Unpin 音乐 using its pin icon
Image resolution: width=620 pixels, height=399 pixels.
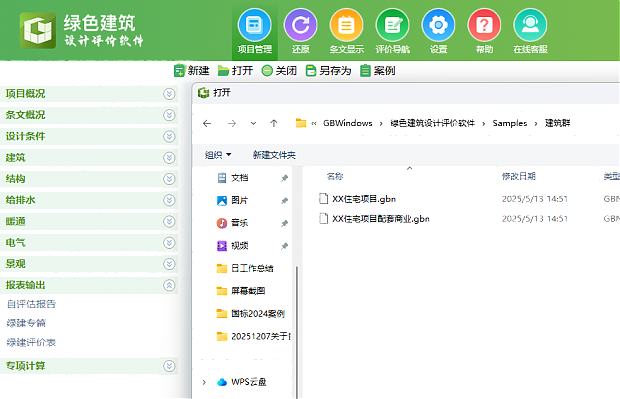[284, 223]
